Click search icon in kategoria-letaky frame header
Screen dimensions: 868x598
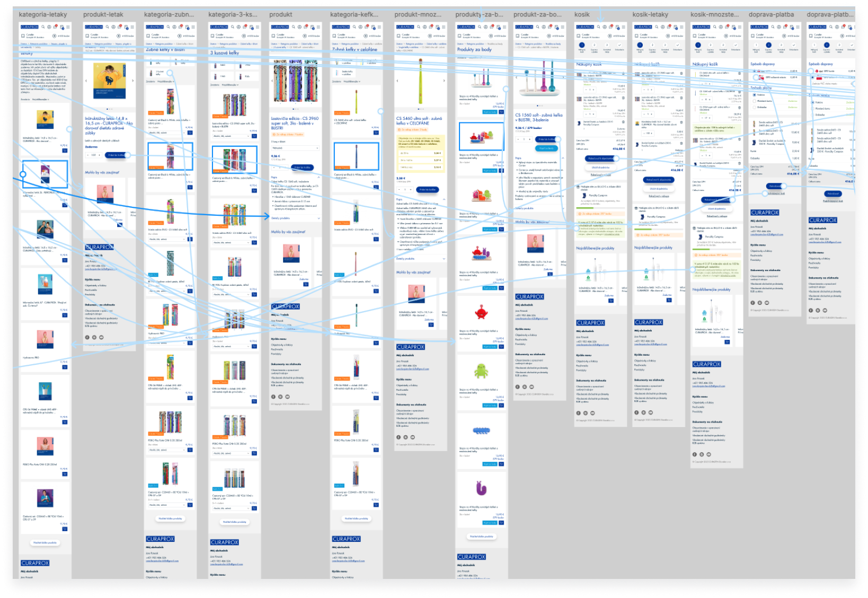[x=44, y=27]
